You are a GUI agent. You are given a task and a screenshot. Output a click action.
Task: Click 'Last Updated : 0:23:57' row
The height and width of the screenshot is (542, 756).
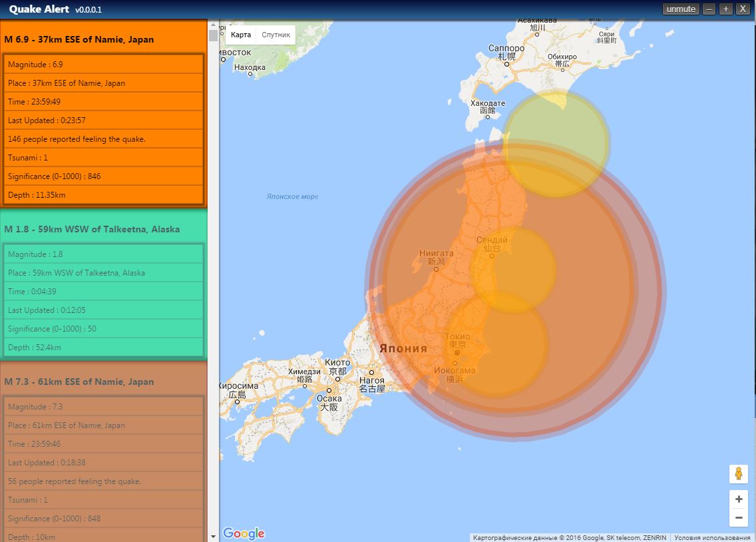coord(103,120)
